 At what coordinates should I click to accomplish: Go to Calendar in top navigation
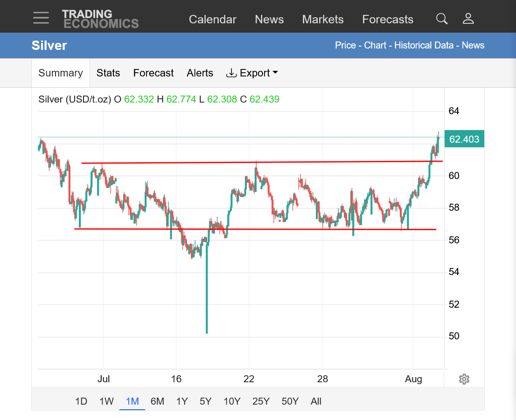(x=213, y=20)
